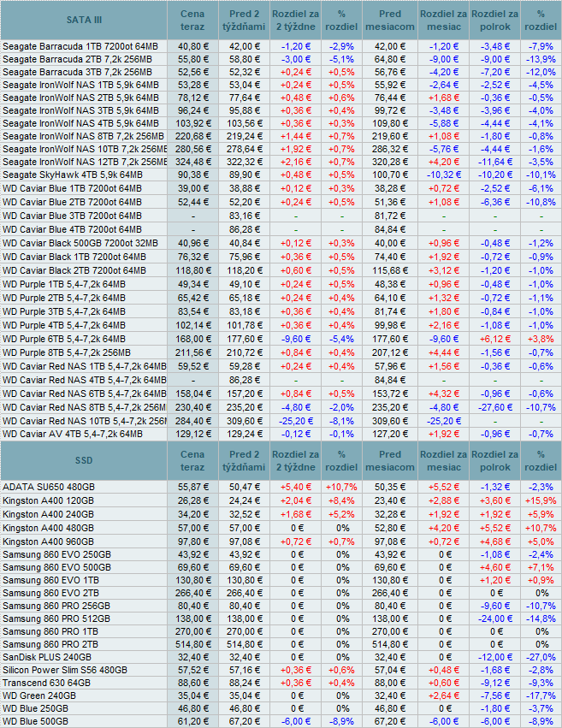The width and height of the screenshot is (562, 728).
Task: Click Samsung 860 PRO 1TB price 270,00 €
Action: pos(193,632)
